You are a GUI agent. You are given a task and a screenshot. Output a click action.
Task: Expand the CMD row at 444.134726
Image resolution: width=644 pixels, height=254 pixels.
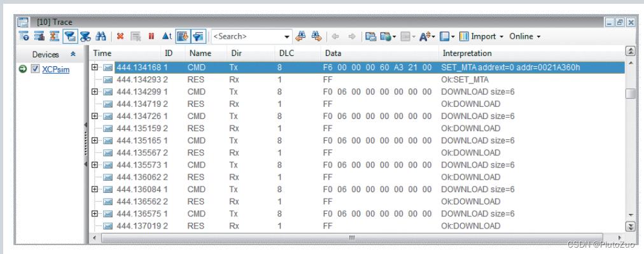[x=95, y=116]
